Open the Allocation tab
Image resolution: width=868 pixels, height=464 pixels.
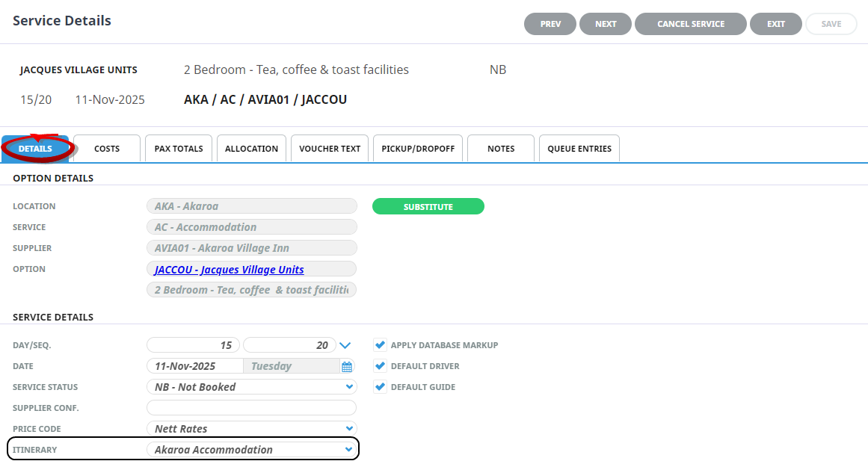point(251,148)
